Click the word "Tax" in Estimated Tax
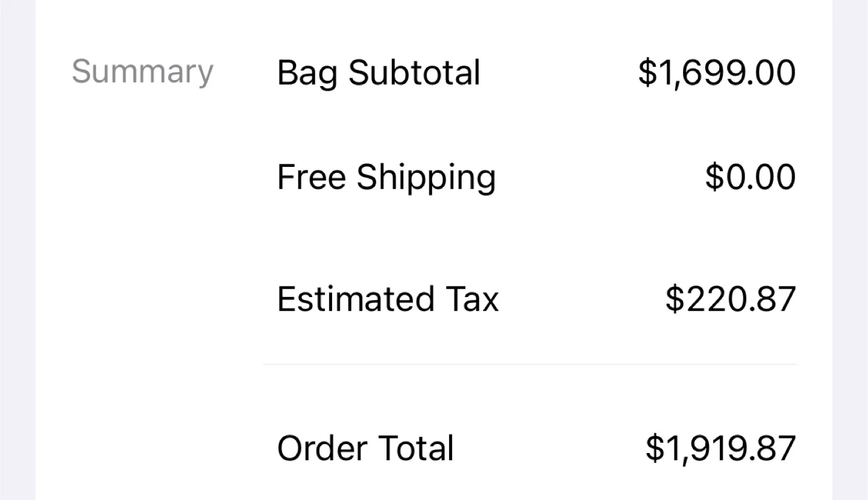Viewport: 868px width, 500px height. click(x=472, y=299)
